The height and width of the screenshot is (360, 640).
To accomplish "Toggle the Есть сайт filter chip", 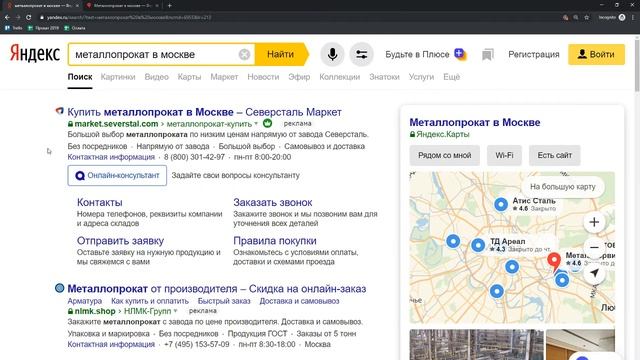I will (x=554, y=156).
